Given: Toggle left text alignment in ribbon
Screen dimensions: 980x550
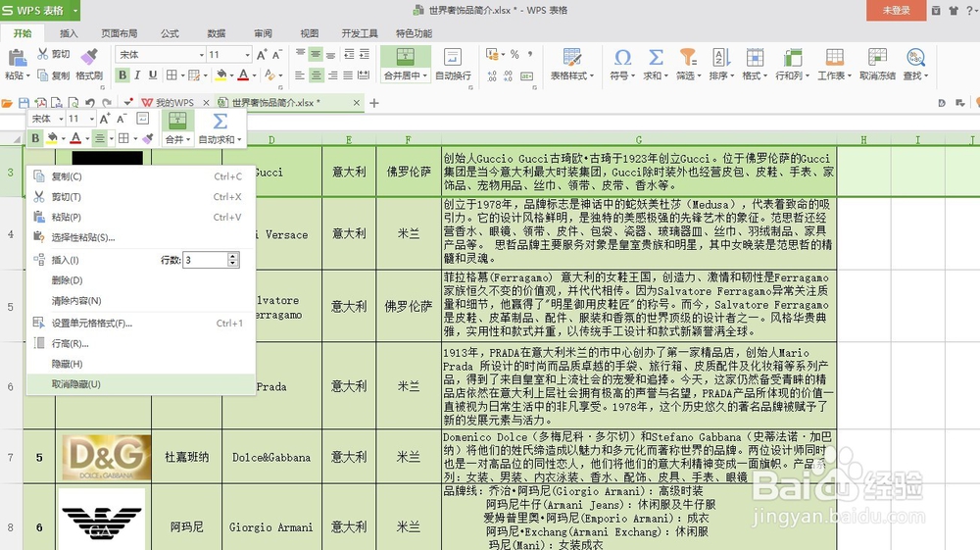Looking at the screenshot, I should tap(301, 75).
